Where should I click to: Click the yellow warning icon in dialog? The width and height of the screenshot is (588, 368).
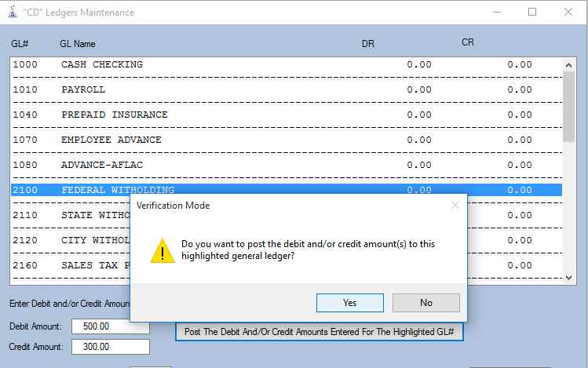click(163, 251)
